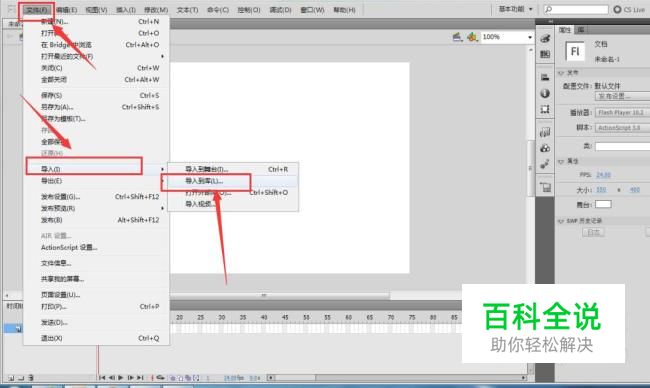Open the 文件(F) menu in menu bar
The width and height of the screenshot is (650, 388).
coord(36,10)
